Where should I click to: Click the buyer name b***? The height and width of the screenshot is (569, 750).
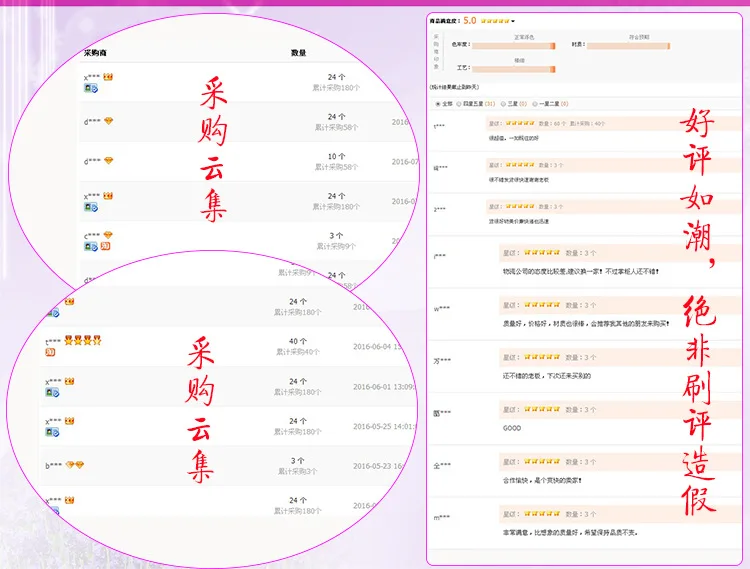click(54, 466)
